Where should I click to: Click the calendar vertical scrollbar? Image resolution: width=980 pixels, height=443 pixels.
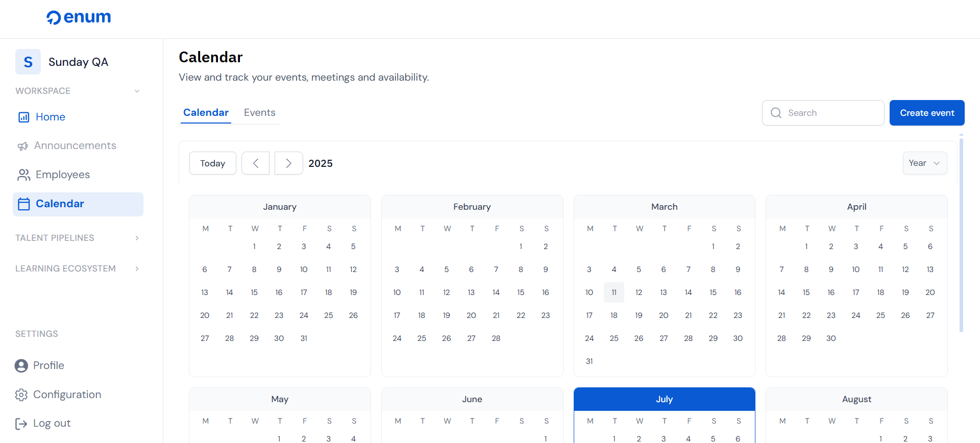[961, 235]
